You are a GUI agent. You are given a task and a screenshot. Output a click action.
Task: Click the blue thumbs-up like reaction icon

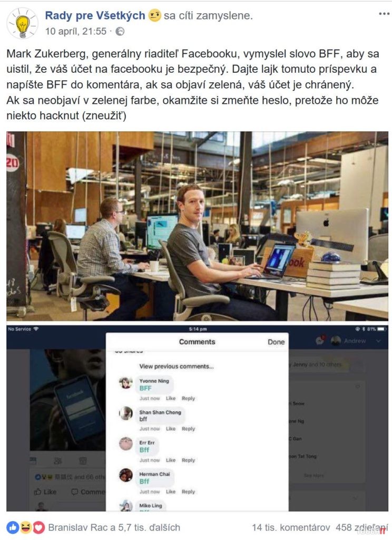coord(13,527)
